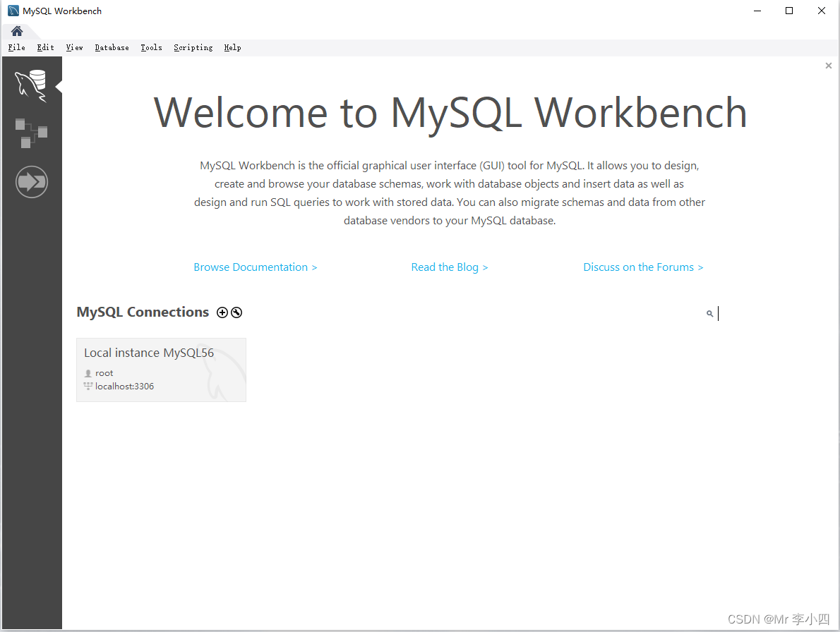Select the Migration wizard sidebar icon
840x632 pixels.
click(32, 182)
